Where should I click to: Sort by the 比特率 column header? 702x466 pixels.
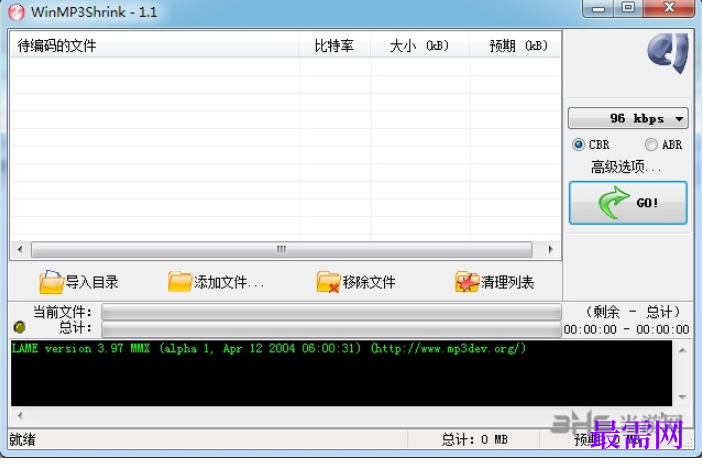334,45
